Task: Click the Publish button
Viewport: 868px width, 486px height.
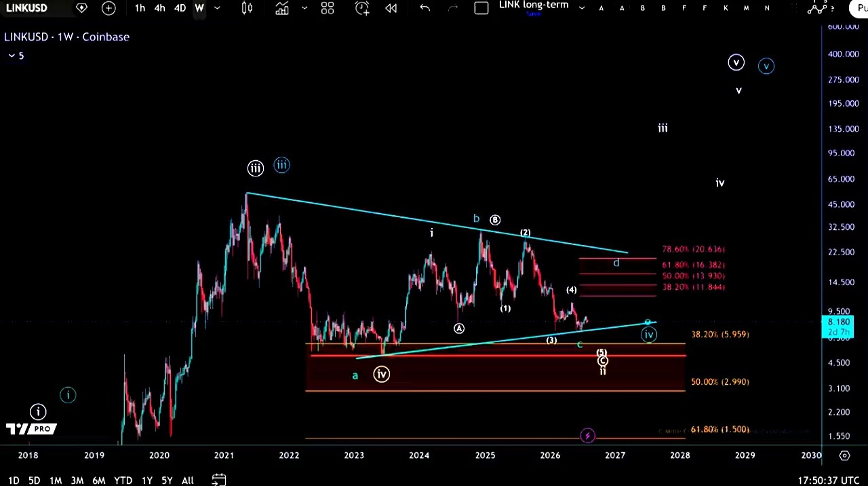Action: pos(859,8)
